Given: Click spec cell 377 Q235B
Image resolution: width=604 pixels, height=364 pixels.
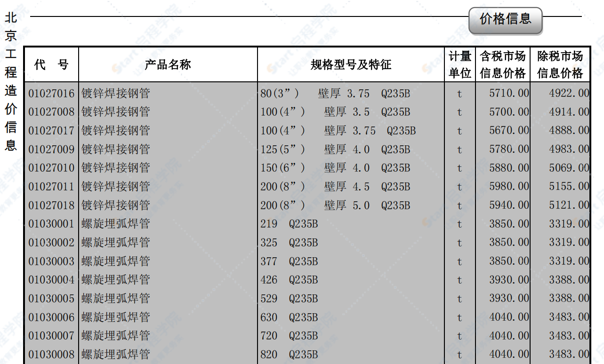Looking at the screenshot, I should (x=289, y=261).
